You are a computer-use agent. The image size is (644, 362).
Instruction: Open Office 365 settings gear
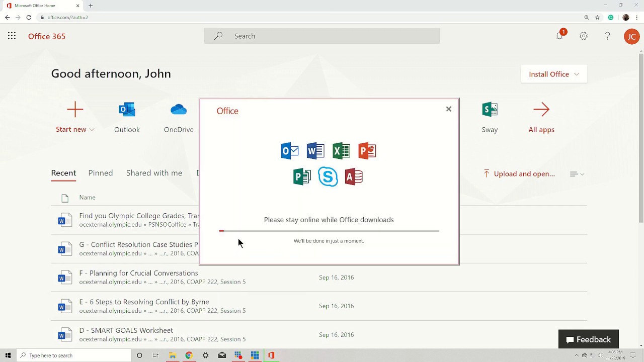(584, 36)
